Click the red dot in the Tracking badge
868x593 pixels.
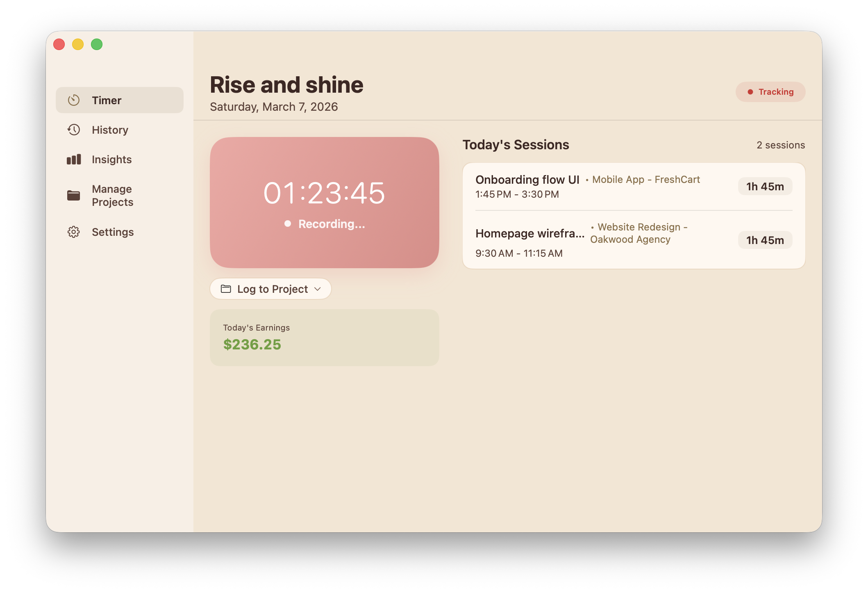(751, 92)
